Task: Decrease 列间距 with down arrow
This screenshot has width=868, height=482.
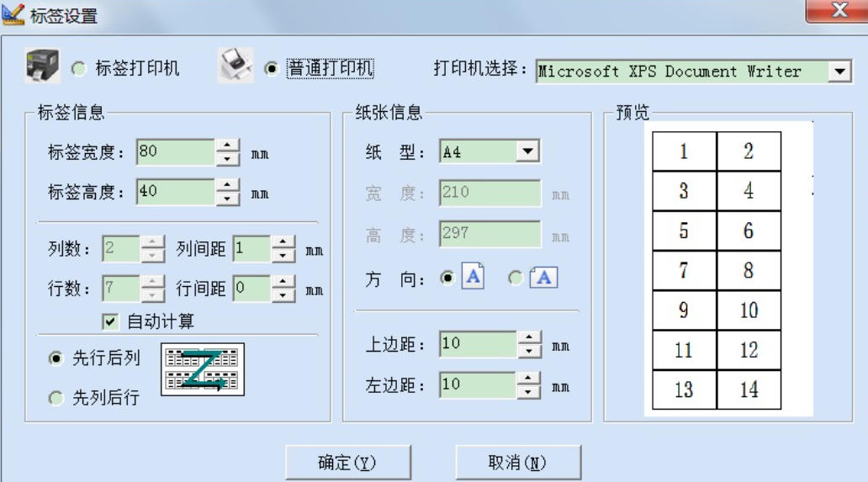Action: (x=283, y=255)
